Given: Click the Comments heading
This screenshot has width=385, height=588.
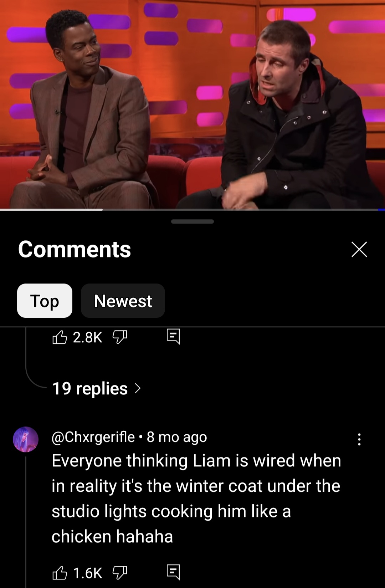Looking at the screenshot, I should [x=75, y=249].
